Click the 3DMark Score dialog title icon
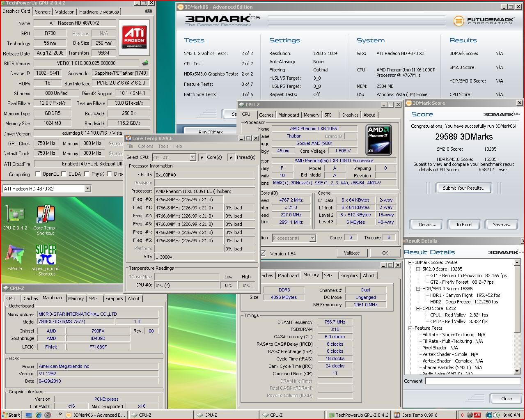Viewport: 525px width, 420px height. click(x=409, y=103)
